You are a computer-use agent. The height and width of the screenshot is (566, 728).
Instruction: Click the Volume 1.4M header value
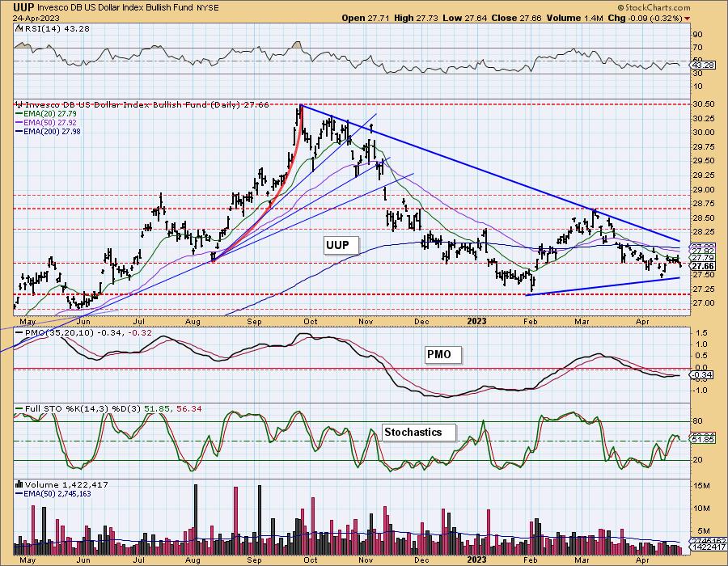575,18
